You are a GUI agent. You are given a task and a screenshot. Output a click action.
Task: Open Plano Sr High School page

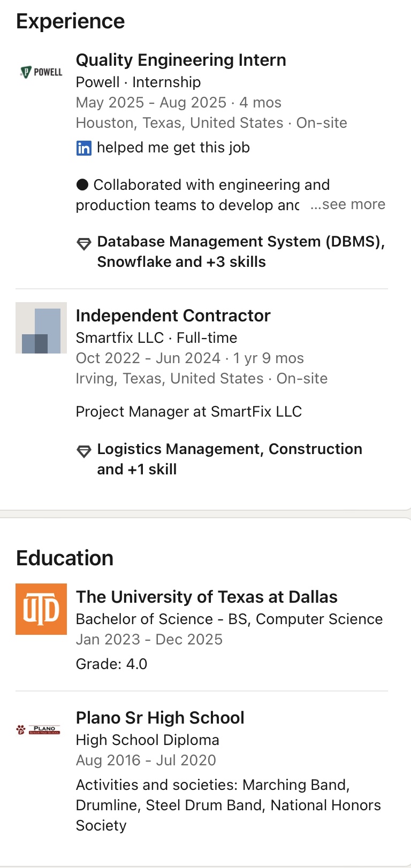click(160, 718)
